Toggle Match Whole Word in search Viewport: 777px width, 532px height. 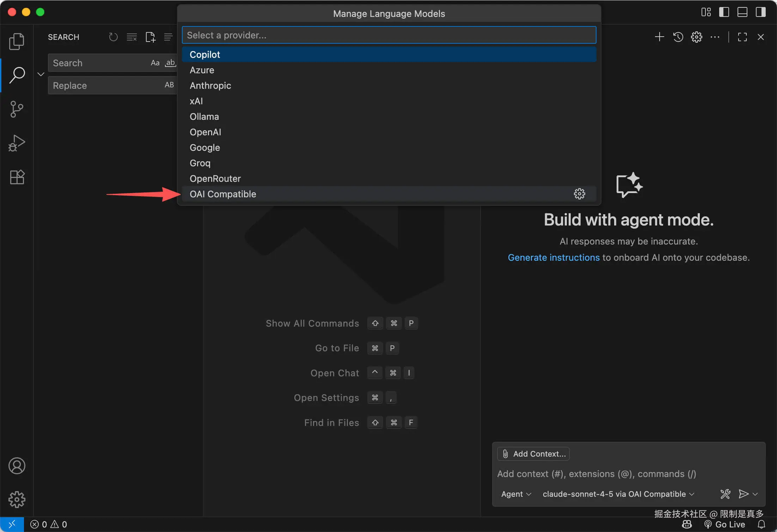tap(170, 63)
